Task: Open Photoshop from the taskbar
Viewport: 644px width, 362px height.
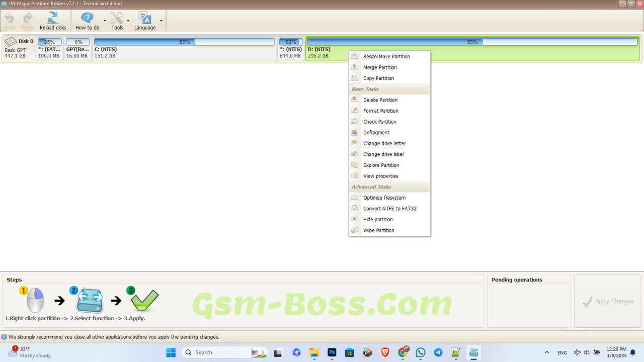Action: [x=332, y=352]
